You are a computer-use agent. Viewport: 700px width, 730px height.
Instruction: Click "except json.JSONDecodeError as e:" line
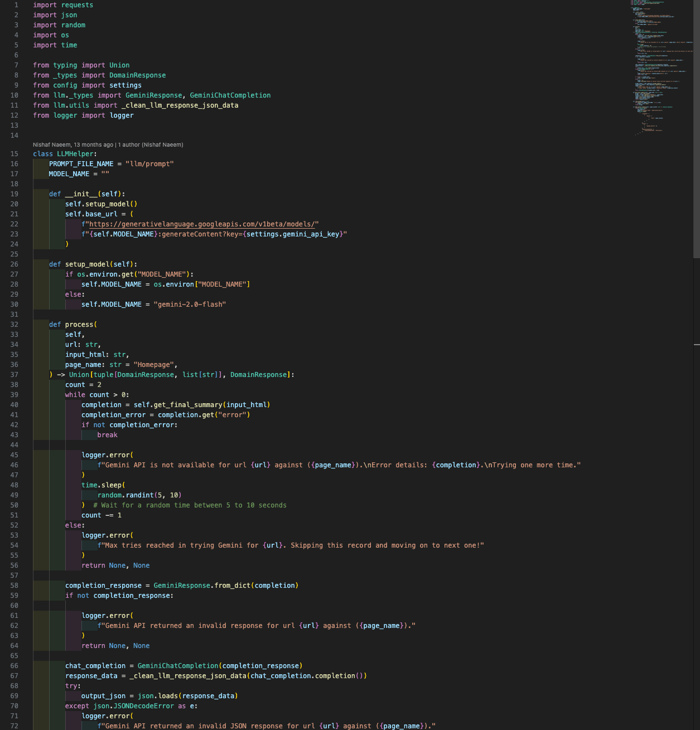(132, 706)
